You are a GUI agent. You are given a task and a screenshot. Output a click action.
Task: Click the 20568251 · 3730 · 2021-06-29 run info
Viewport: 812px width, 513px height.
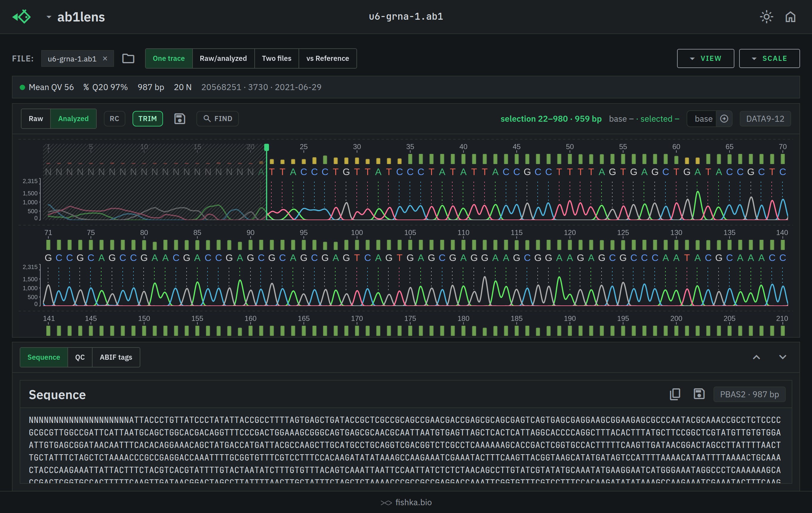pos(261,87)
